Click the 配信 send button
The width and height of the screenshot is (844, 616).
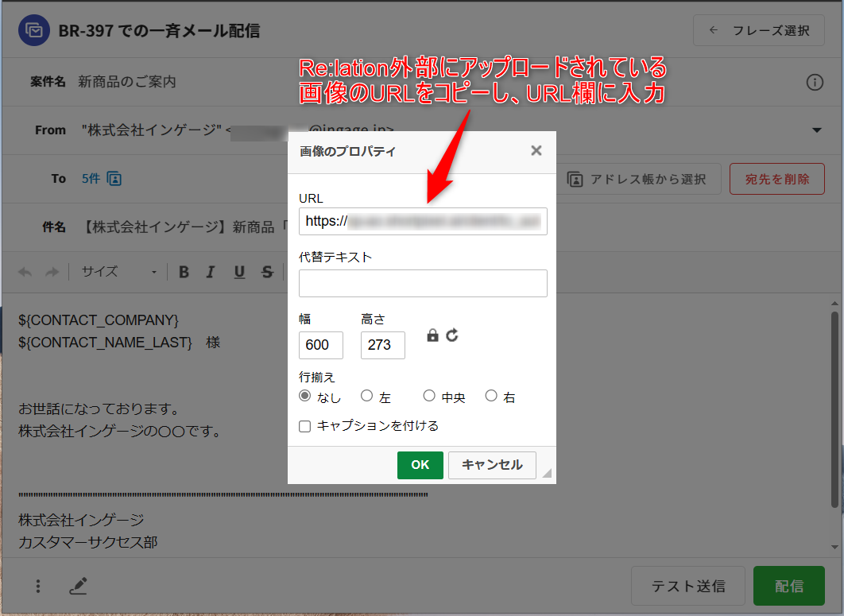point(789,587)
